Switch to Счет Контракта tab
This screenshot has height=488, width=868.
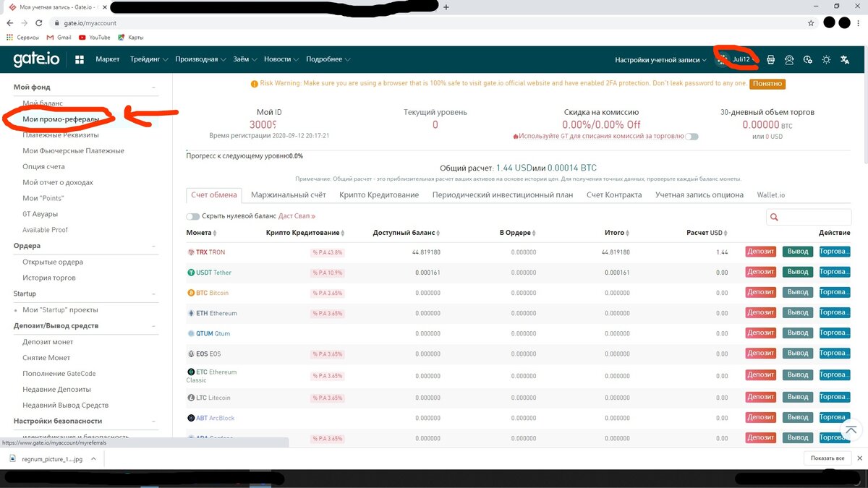click(614, 195)
